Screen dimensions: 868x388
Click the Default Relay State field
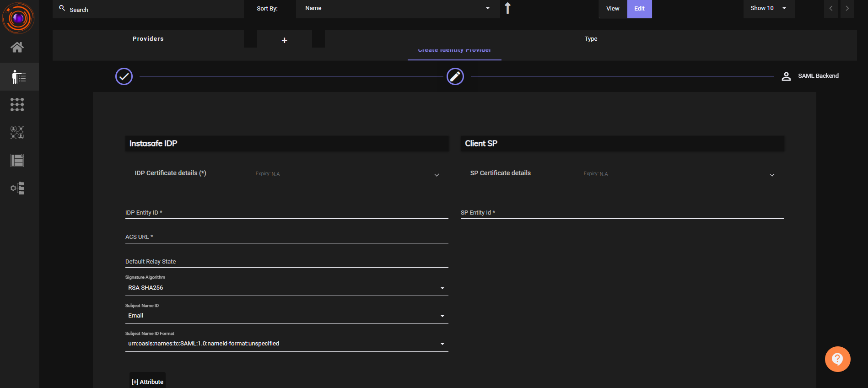287,262
